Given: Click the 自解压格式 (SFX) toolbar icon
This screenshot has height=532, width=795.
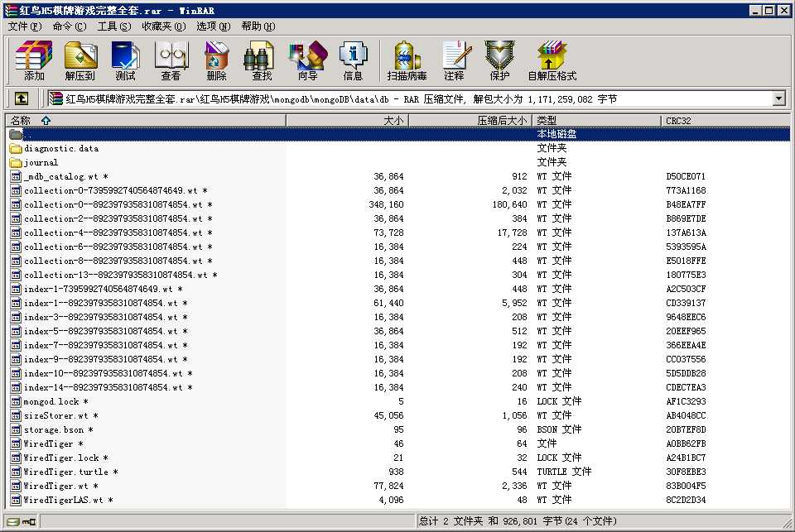Looking at the screenshot, I should (x=552, y=61).
